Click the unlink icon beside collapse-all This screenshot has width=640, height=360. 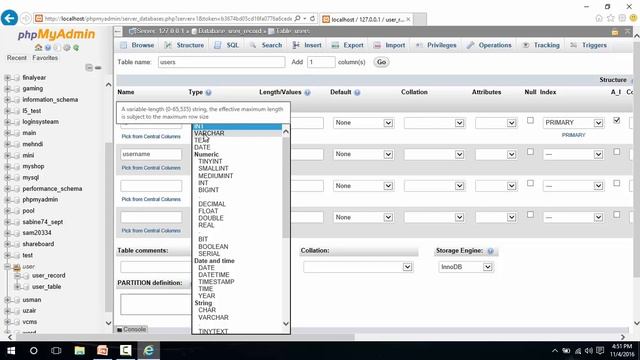click(x=98, y=67)
